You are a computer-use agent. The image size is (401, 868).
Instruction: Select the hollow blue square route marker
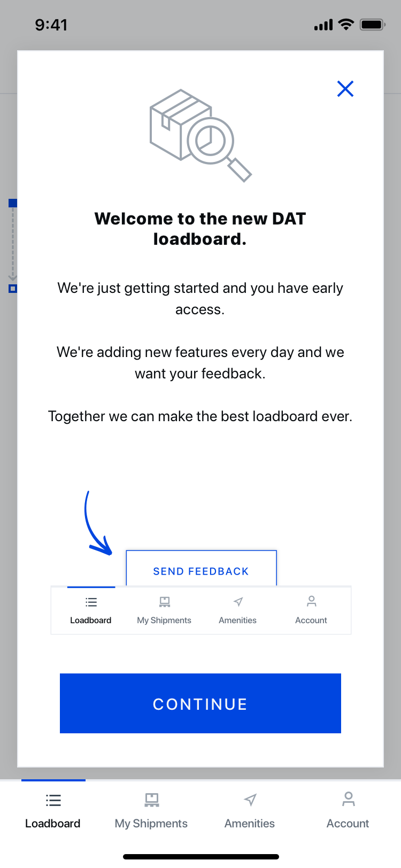pyautogui.click(x=13, y=289)
